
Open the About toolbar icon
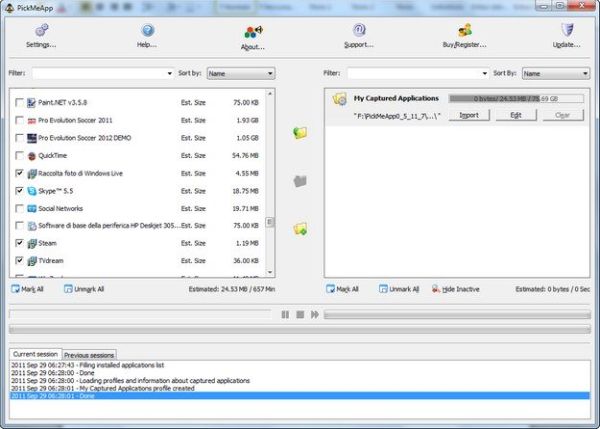(x=253, y=32)
